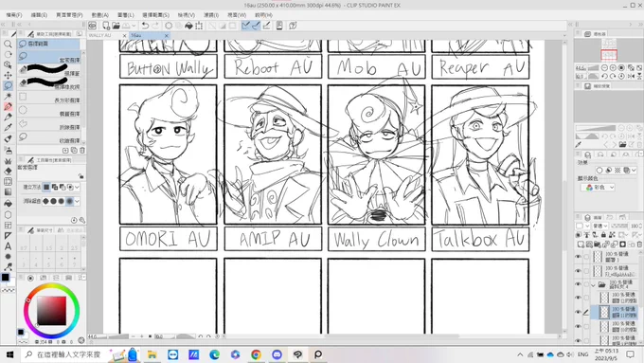Open the 檢視 (V) menu
Viewport: 644px width, 363px height.
186,15
